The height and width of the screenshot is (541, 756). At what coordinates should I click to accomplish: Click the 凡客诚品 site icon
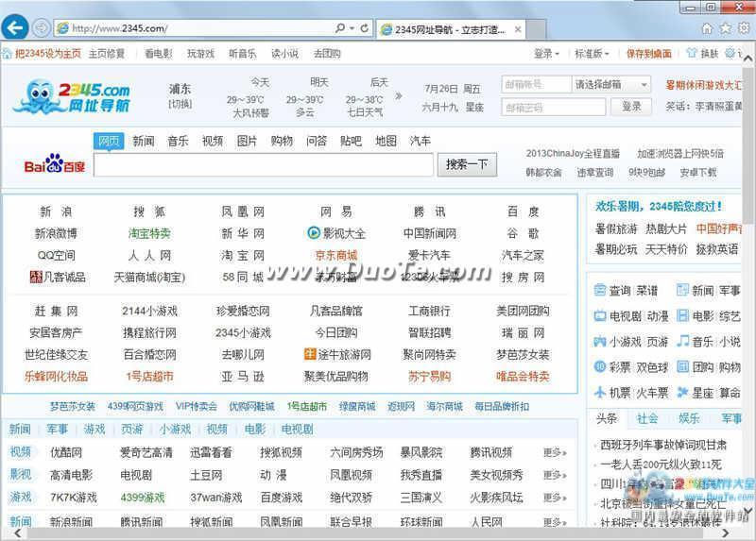click(36, 277)
